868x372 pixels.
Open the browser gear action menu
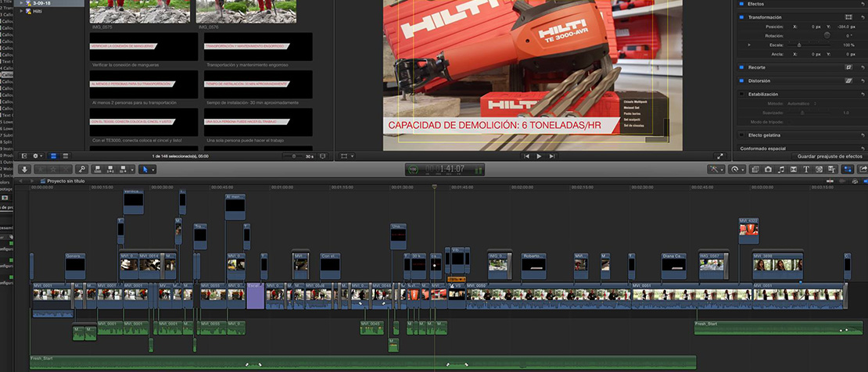click(x=38, y=156)
